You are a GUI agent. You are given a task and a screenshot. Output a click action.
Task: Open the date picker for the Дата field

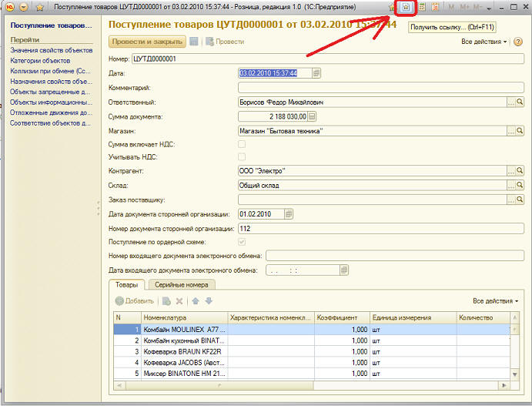(316, 73)
